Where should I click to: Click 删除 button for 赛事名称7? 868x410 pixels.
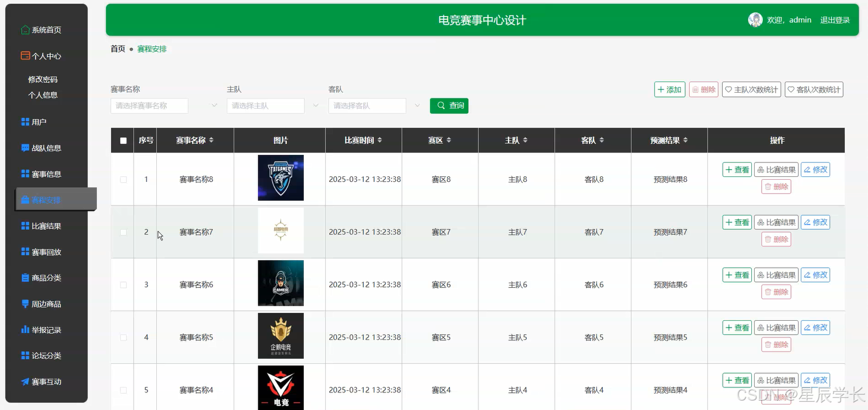click(x=776, y=239)
